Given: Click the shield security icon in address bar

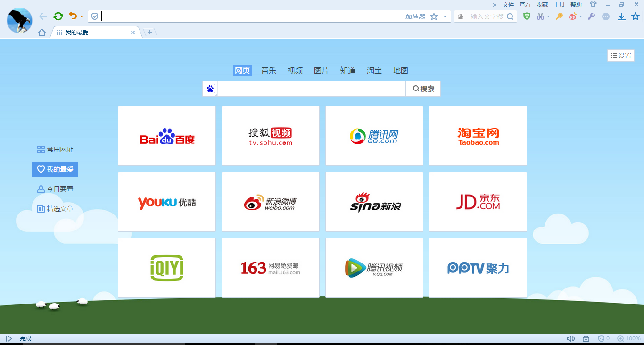Looking at the screenshot, I should (x=95, y=16).
